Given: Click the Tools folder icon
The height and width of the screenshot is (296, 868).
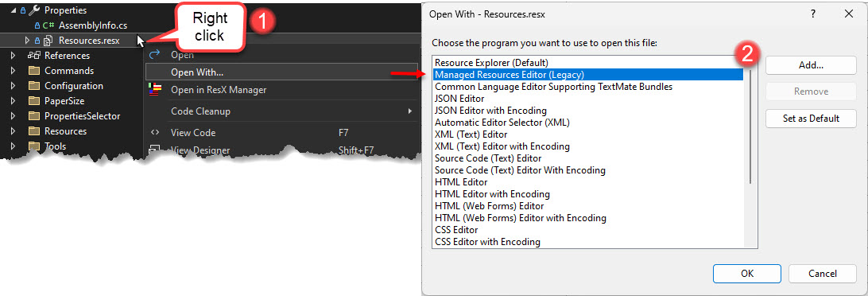Looking at the screenshot, I should point(34,146).
